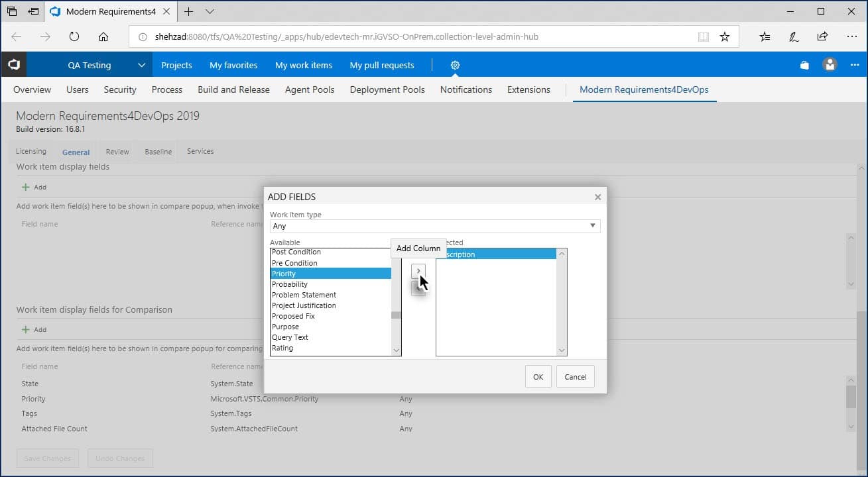Click the Save Changes button
The height and width of the screenshot is (477, 868).
click(x=48, y=458)
